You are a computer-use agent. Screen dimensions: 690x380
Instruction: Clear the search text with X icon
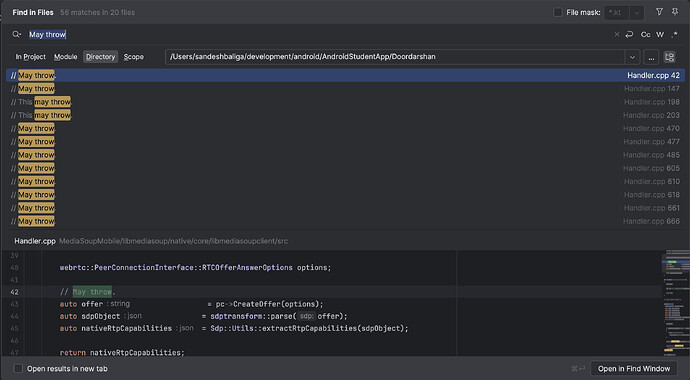(617, 34)
